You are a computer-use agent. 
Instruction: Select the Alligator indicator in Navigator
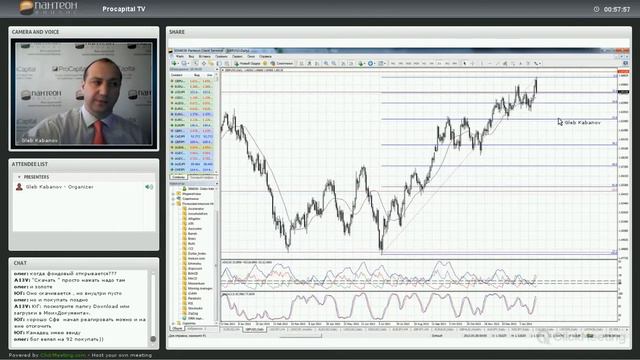(x=194, y=219)
